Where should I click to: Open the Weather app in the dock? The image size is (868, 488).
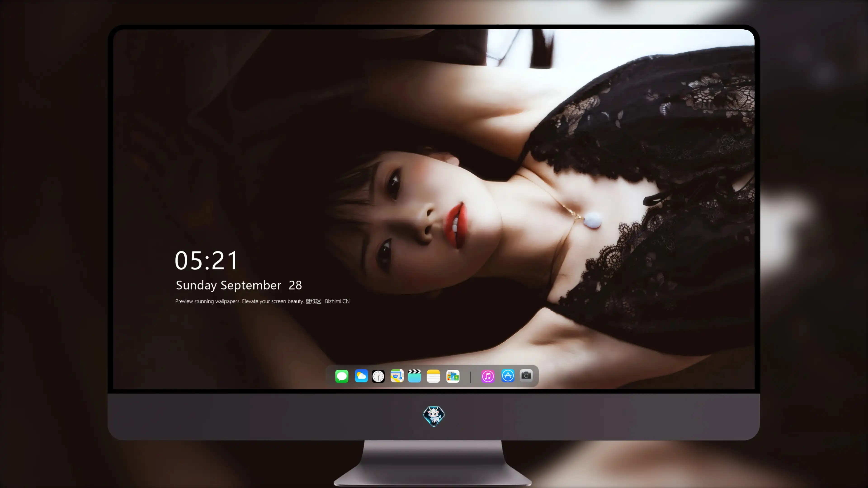pos(361,376)
